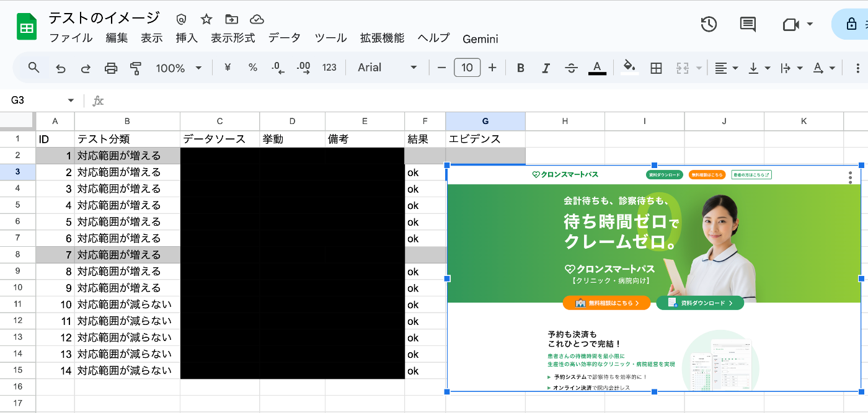
Task: Move document to a folder
Action: coord(231,19)
